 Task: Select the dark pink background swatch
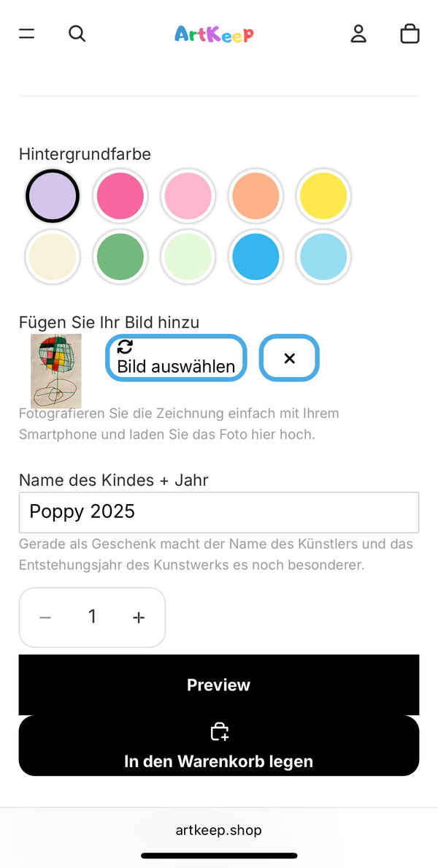click(120, 196)
